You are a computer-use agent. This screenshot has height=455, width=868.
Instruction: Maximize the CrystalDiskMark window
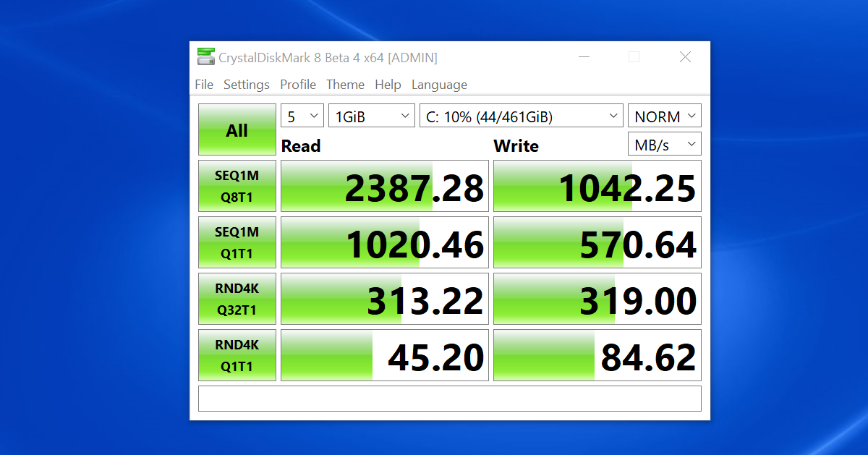[634, 57]
